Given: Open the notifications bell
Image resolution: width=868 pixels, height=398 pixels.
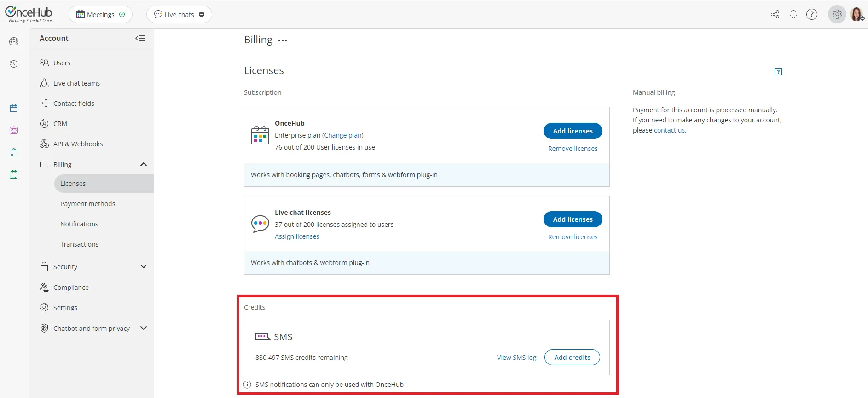Looking at the screenshot, I should click(793, 14).
